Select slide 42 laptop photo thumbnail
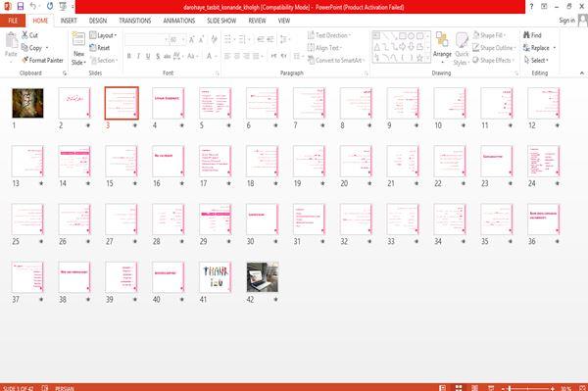This screenshot has width=588, height=391. (263, 277)
